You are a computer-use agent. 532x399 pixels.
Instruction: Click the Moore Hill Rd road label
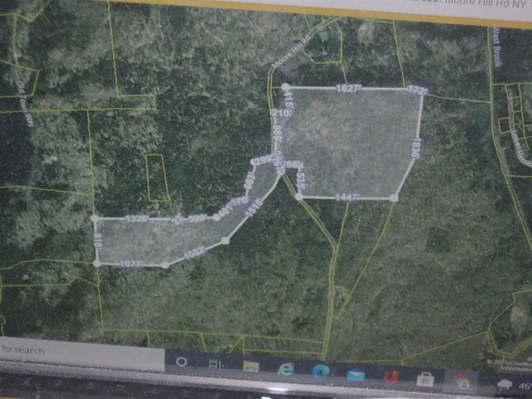click(291, 55)
